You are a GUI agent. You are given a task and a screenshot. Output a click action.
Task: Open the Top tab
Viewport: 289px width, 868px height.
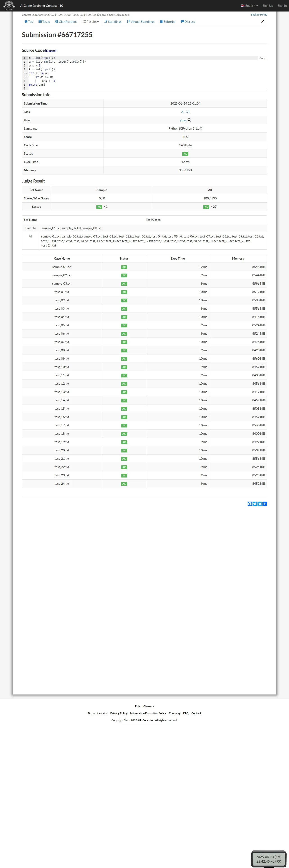(29, 22)
